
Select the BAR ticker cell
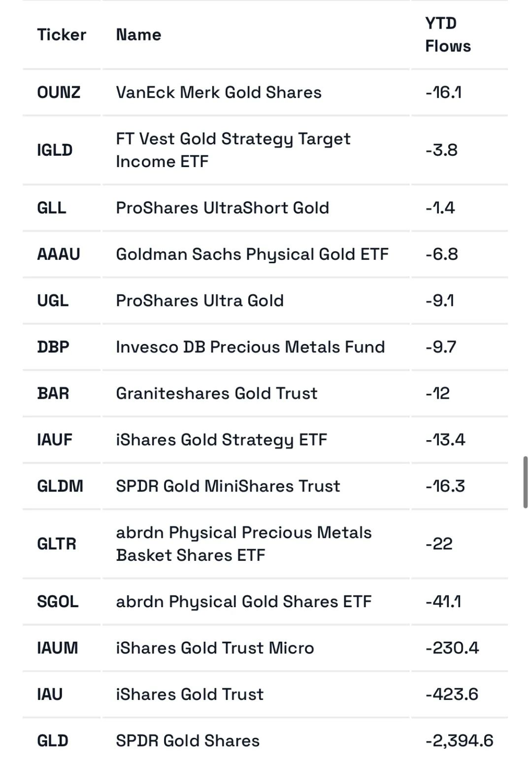tap(53, 393)
